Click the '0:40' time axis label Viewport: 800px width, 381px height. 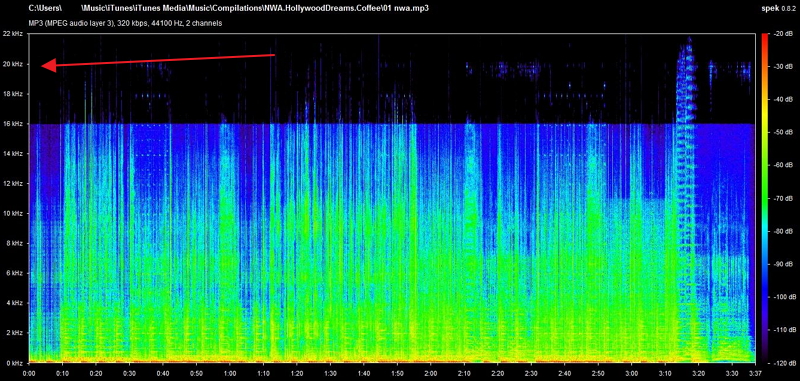(163, 372)
